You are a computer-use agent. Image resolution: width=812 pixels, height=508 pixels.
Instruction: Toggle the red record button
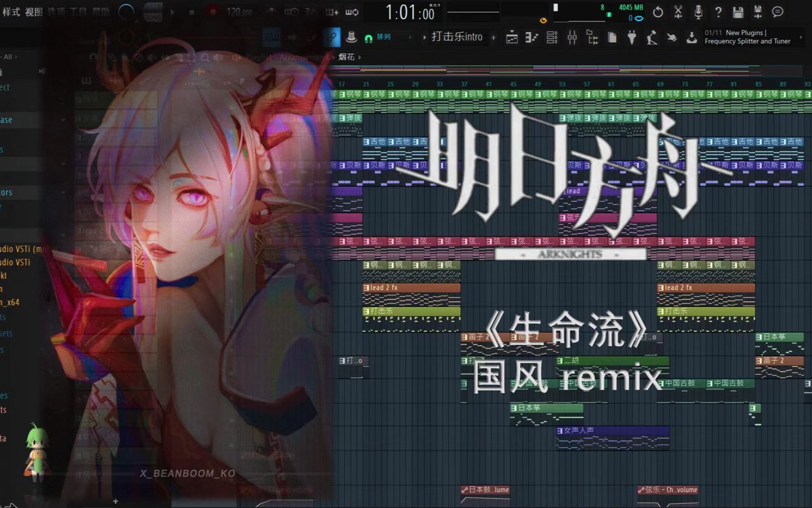click(213, 12)
